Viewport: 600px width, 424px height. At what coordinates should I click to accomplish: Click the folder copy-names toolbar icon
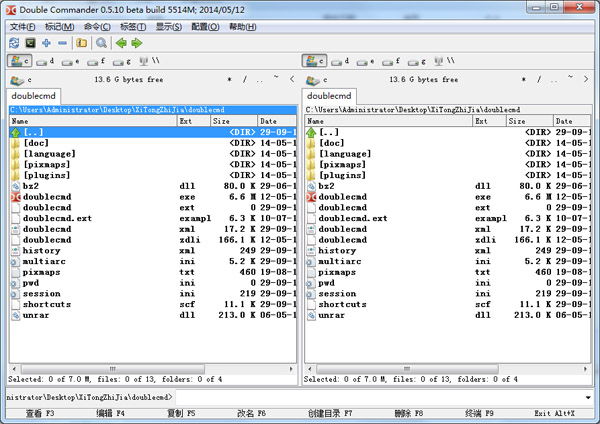[81, 43]
